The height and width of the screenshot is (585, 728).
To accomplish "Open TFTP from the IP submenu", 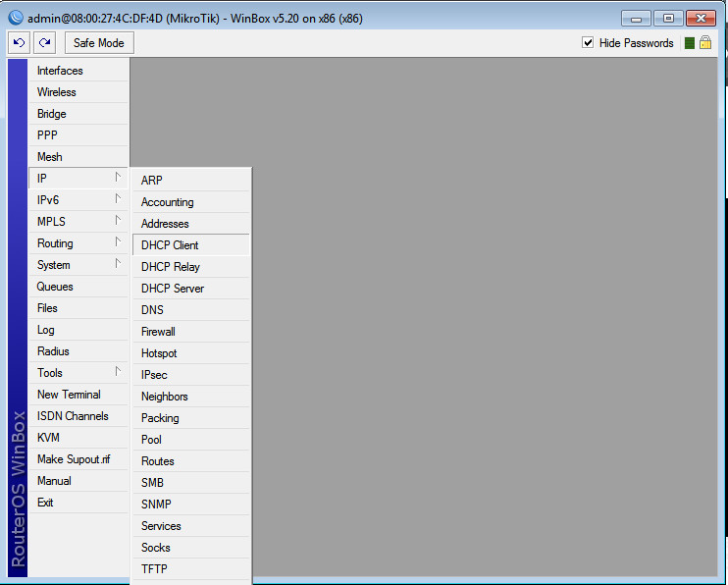I will coord(191,569).
